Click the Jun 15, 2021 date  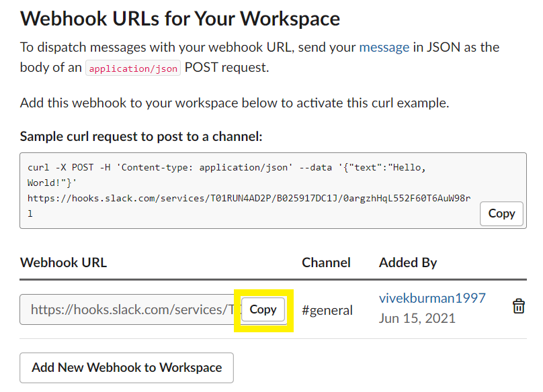pyautogui.click(x=417, y=318)
